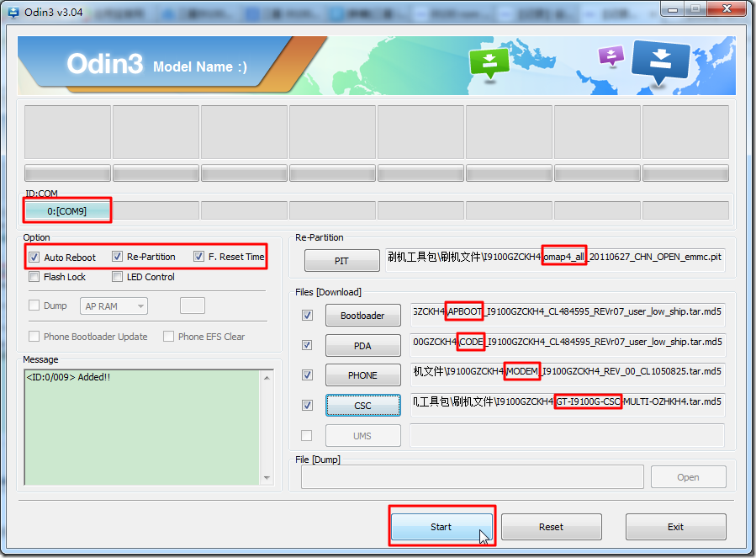Click the PHONE file button
Image resolution: width=756 pixels, height=558 pixels.
pyautogui.click(x=363, y=375)
